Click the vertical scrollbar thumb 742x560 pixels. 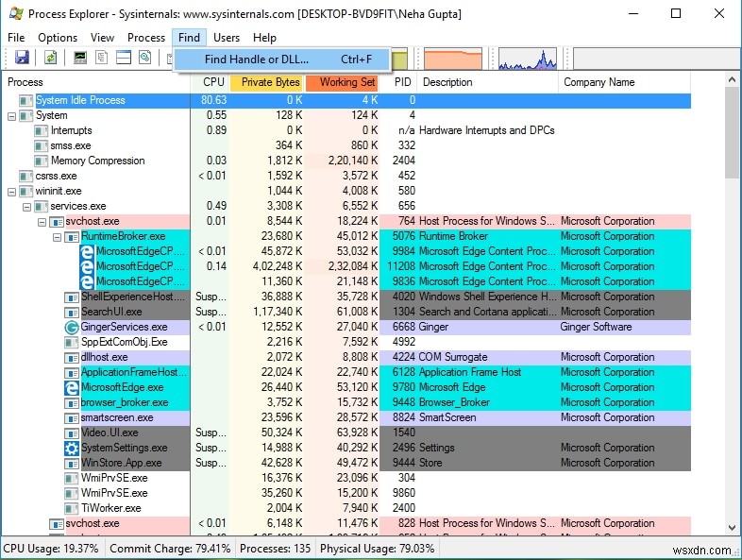point(732,133)
